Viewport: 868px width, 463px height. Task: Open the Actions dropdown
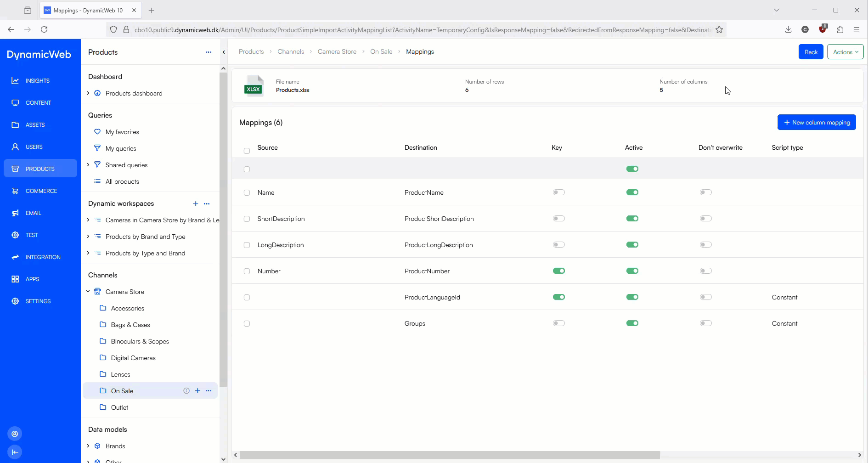845,52
